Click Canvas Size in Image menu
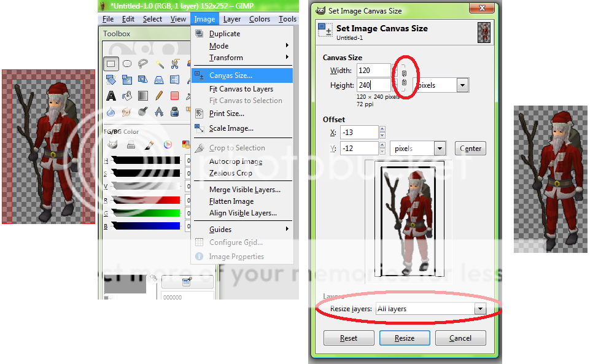The width and height of the screenshot is (601, 364). pos(230,76)
